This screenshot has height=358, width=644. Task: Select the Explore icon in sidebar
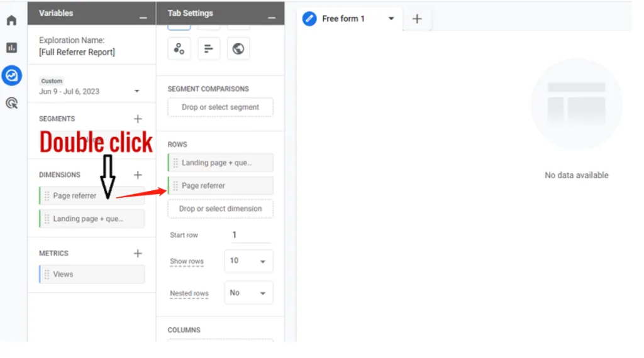(x=11, y=75)
